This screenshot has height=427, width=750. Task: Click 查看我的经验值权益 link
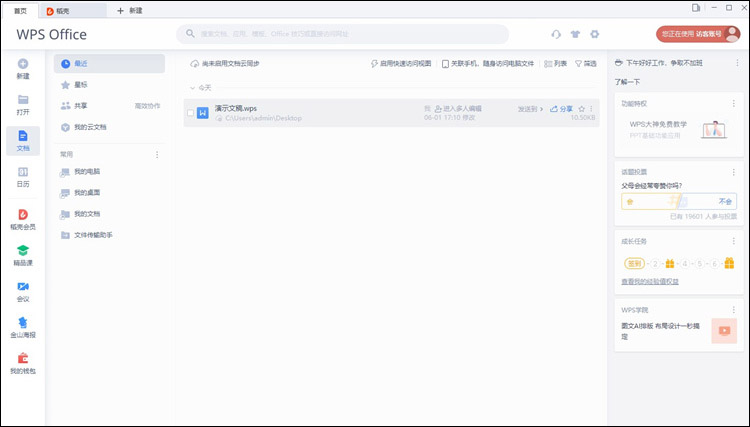tap(650, 282)
